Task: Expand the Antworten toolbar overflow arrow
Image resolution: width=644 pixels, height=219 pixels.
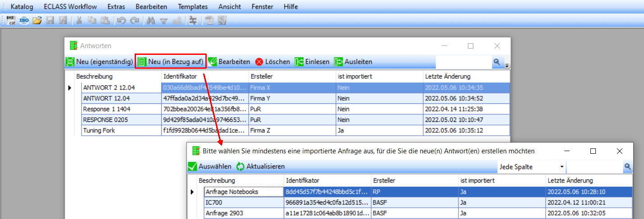Action: click(x=508, y=65)
